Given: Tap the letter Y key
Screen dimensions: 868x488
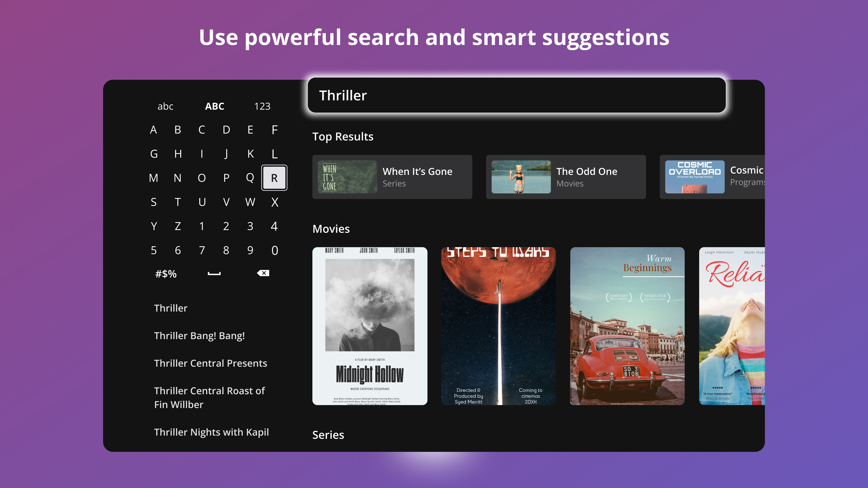Looking at the screenshot, I should pyautogui.click(x=154, y=226).
